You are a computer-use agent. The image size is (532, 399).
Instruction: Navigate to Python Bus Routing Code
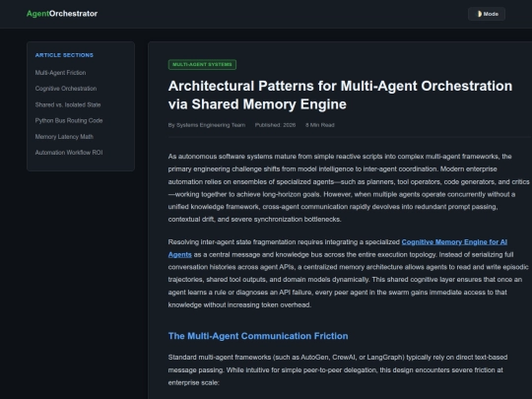pyautogui.click(x=69, y=120)
